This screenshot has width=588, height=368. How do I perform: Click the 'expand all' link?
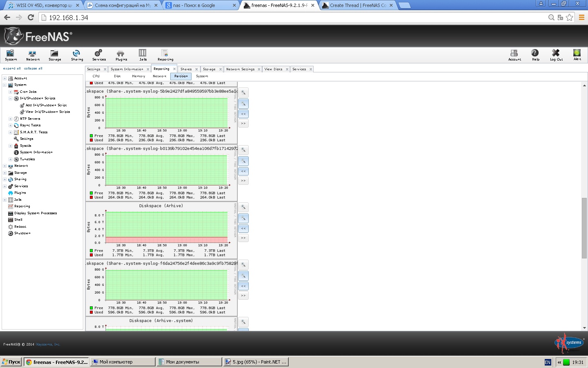click(x=12, y=68)
